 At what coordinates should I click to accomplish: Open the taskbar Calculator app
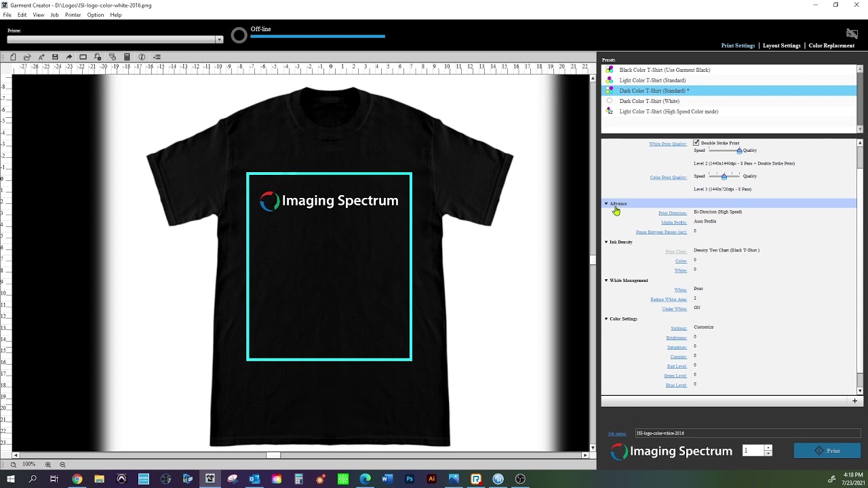coord(298,479)
